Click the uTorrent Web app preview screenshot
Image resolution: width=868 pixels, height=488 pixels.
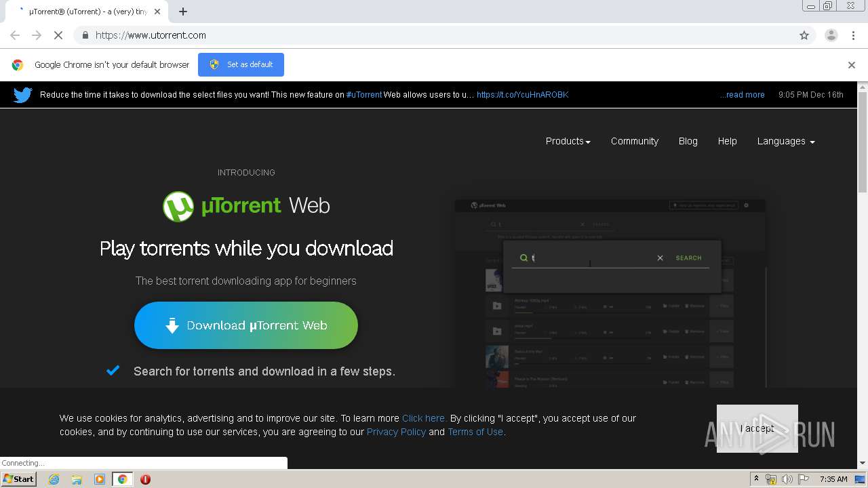(610, 293)
